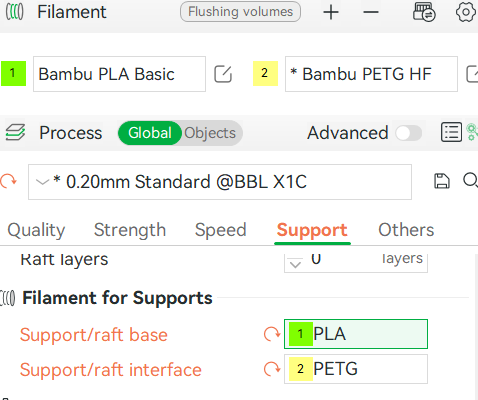Edit Bambu PLA Basic preset icon
This screenshot has height=400, width=478.
tap(223, 74)
